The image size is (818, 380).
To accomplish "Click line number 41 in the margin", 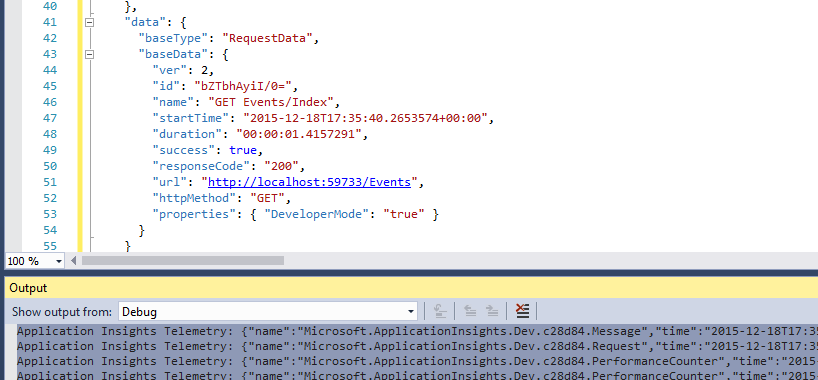I will pos(50,22).
